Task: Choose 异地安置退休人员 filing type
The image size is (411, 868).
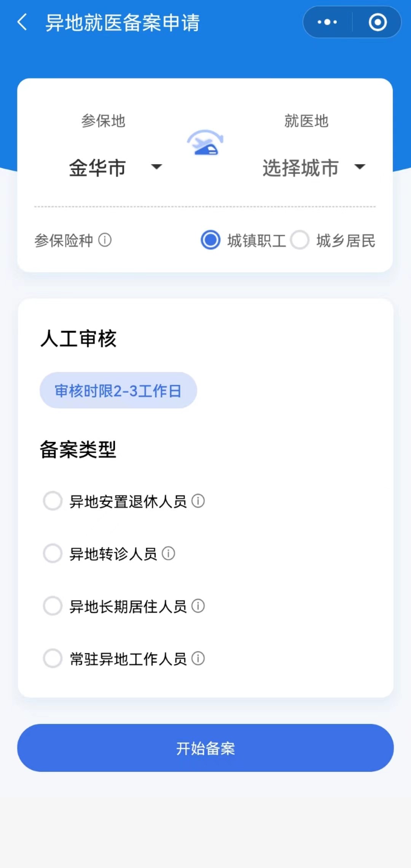Action: (53, 501)
